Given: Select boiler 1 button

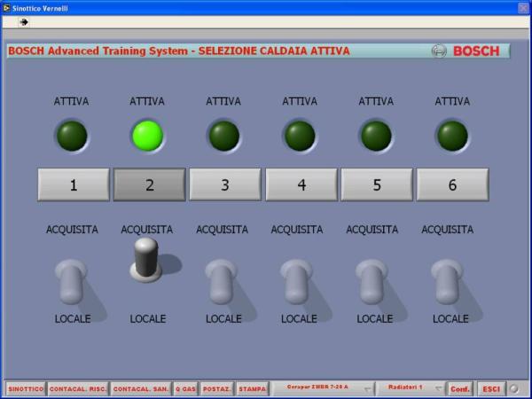Looking at the screenshot, I should click(x=74, y=184).
